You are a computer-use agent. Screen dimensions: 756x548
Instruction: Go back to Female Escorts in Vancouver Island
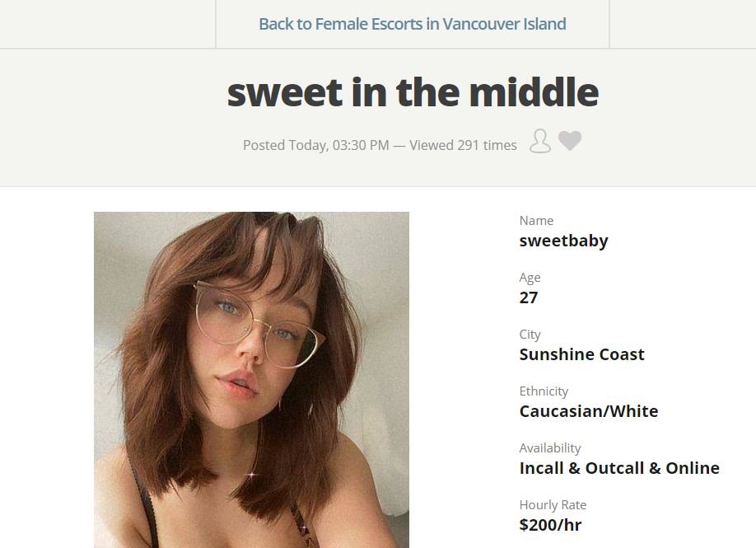click(x=413, y=24)
